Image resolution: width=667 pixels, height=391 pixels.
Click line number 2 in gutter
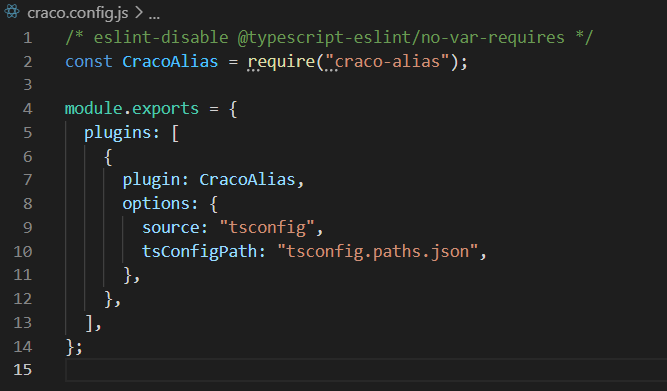[28, 62]
